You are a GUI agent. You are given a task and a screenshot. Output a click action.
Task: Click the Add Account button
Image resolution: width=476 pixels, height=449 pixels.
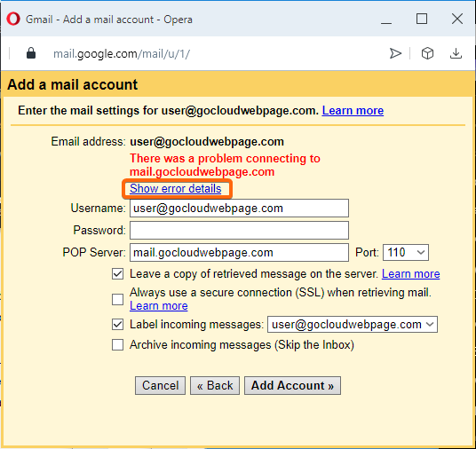pos(292,386)
